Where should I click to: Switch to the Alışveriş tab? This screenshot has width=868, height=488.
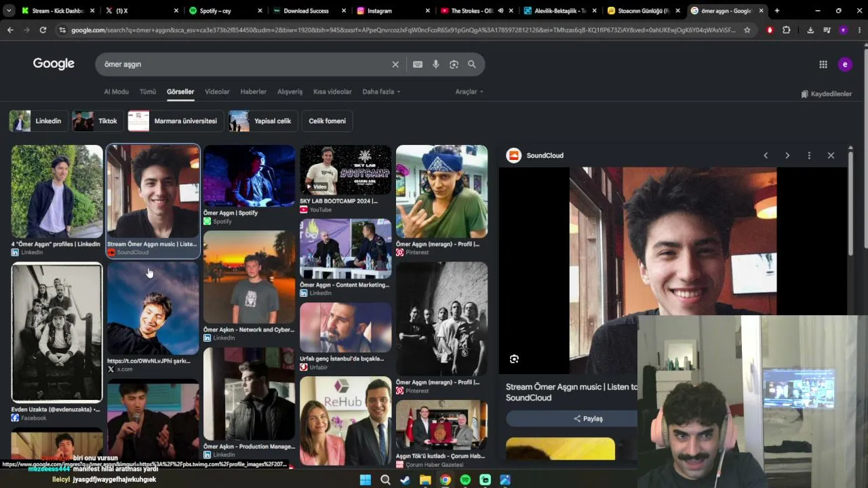290,91
